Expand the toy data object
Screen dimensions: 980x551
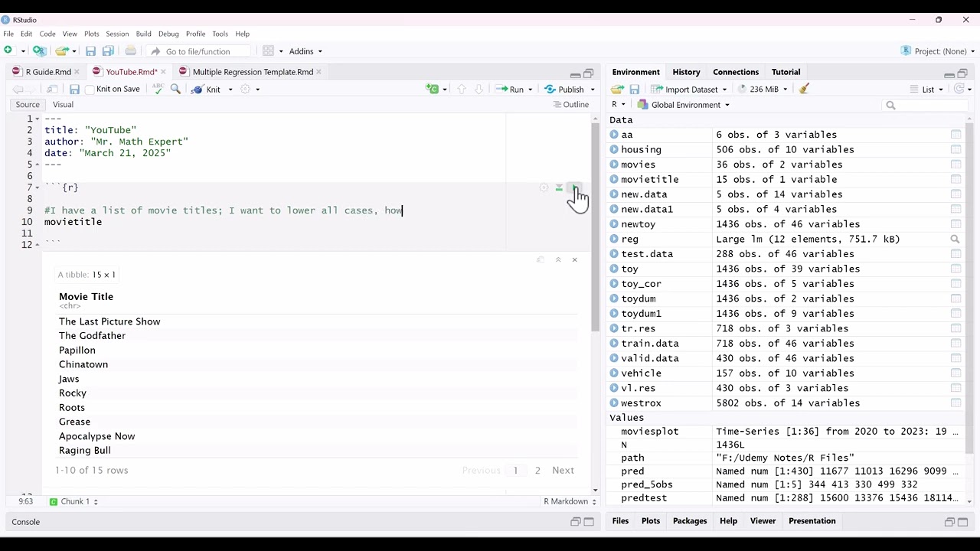[614, 269]
